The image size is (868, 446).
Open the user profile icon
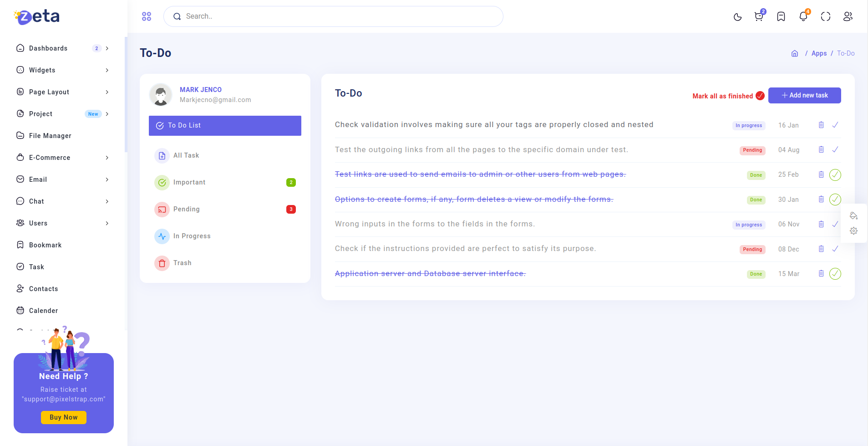[x=848, y=17]
